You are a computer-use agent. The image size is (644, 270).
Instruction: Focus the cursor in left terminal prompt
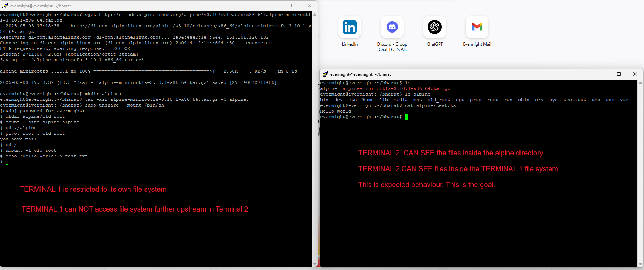[7, 162]
